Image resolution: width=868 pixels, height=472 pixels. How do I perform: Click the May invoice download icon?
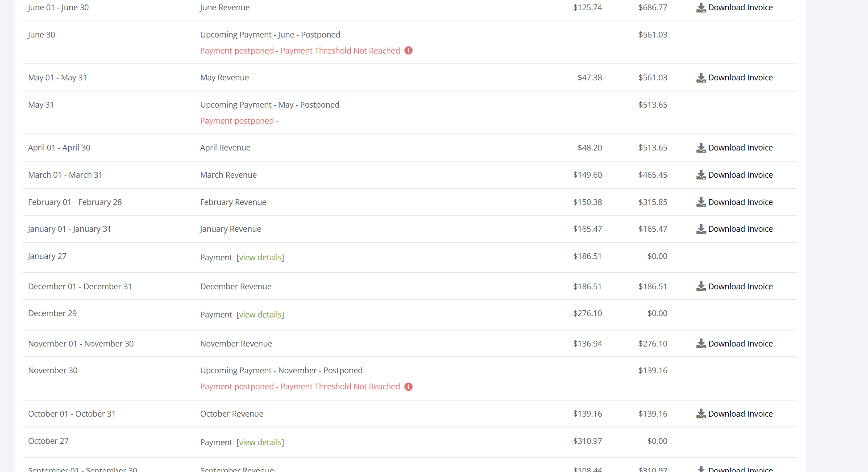[x=701, y=78]
